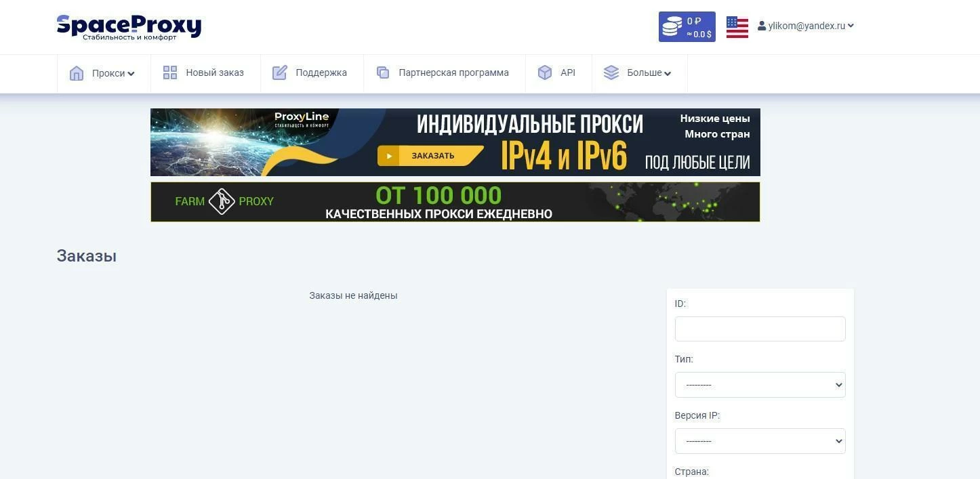Click the play arrow on ЗАКАЗАТЬ banner button

click(389, 156)
